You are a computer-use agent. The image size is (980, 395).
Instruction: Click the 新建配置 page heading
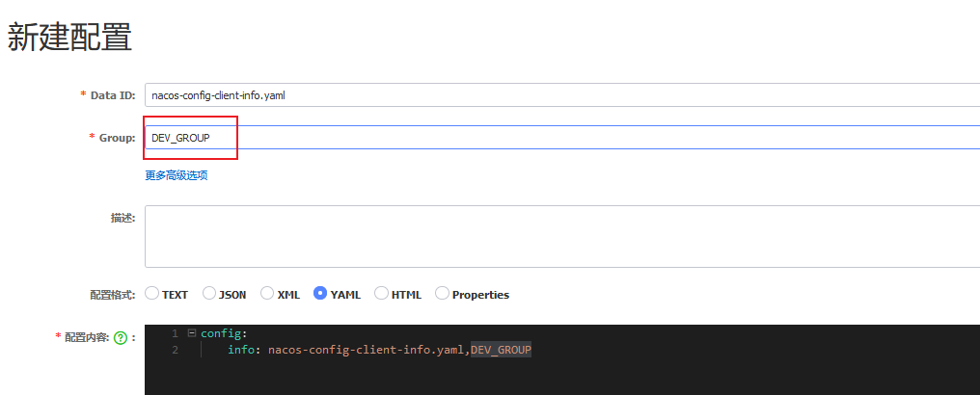point(69,37)
